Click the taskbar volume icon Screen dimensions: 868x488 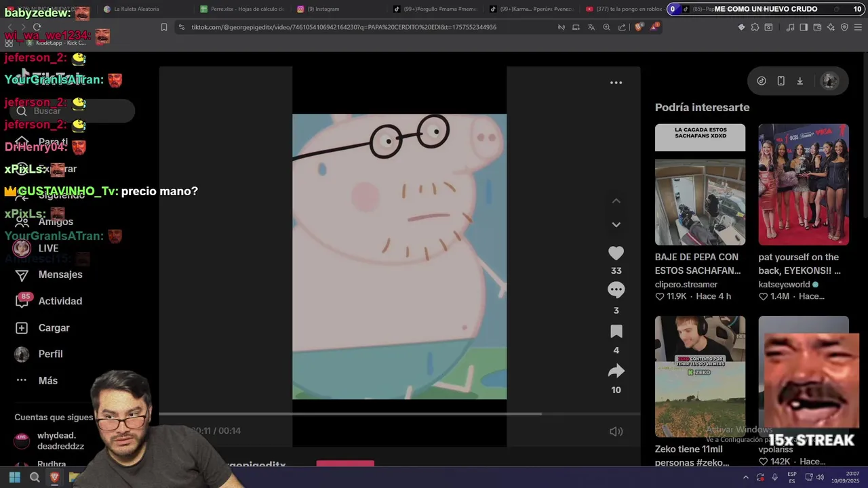(x=820, y=477)
